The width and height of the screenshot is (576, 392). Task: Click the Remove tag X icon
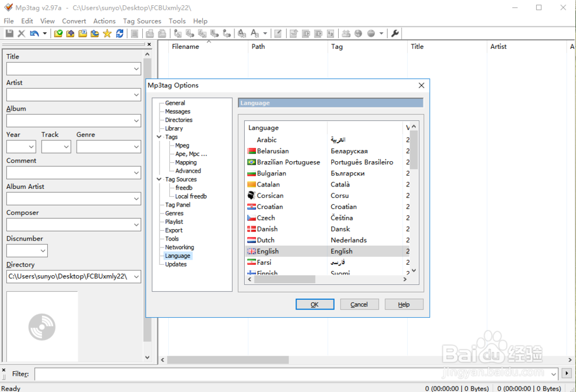point(22,33)
